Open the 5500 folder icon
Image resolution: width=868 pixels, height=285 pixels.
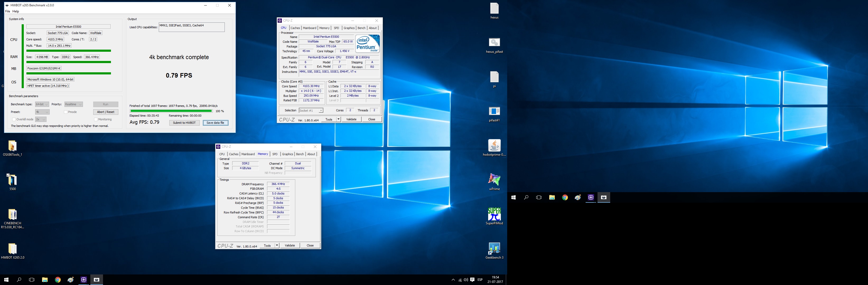point(12,182)
